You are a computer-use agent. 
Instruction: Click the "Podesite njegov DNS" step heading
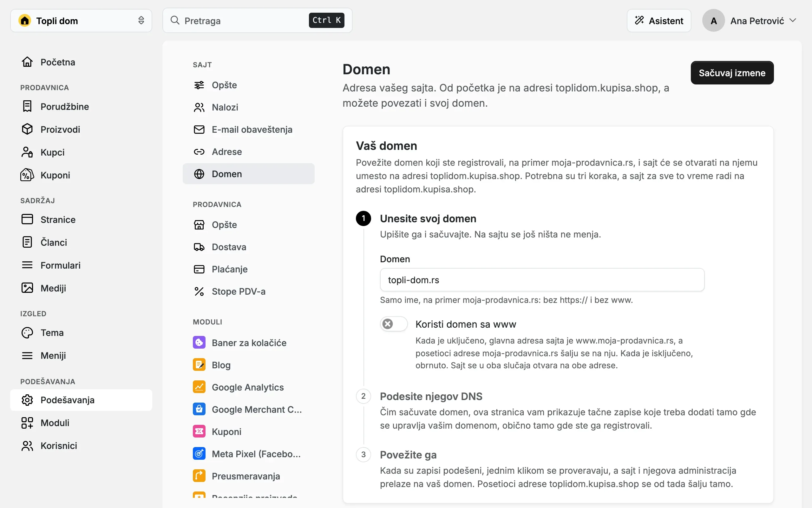431,396
